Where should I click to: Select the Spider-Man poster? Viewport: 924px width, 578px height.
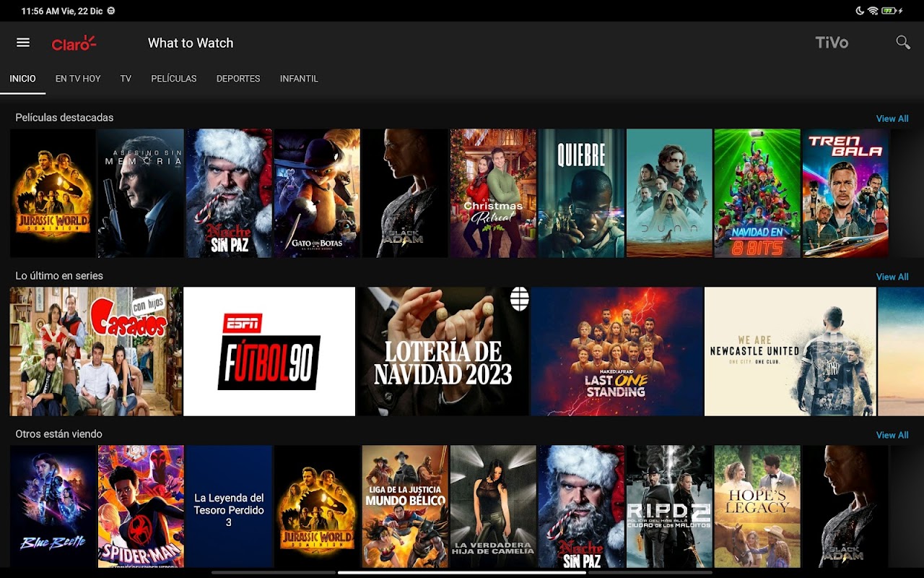click(141, 506)
